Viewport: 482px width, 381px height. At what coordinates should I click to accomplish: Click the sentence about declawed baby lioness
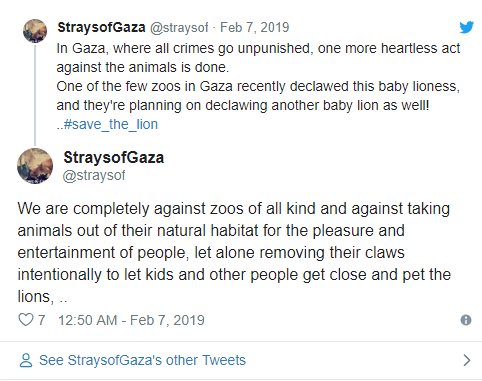pyautogui.click(x=258, y=96)
